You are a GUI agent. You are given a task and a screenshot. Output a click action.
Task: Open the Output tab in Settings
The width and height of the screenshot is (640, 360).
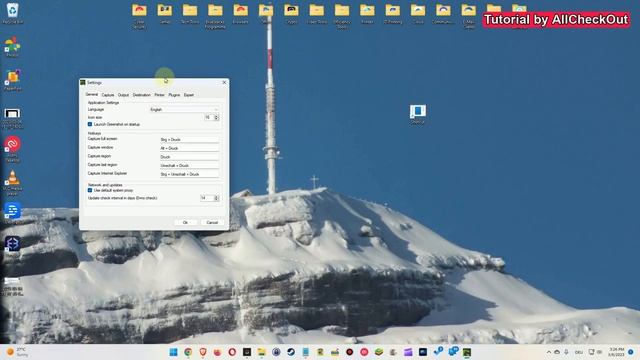point(123,95)
